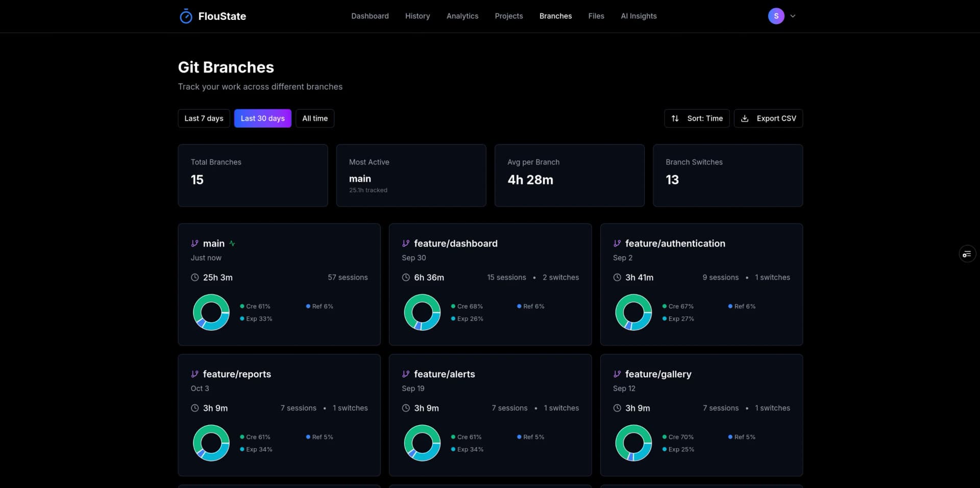Screen dimensions: 980x488
Task: Open the Sort: Time dropdown
Action: coord(697,118)
